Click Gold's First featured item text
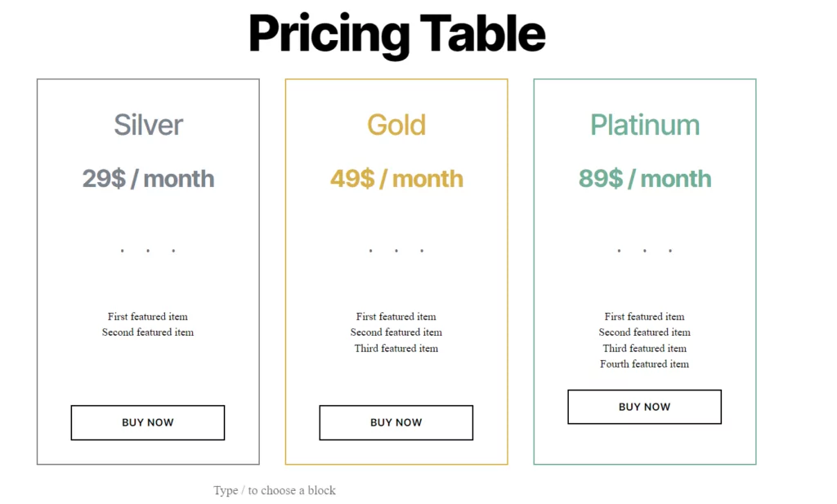Image resolution: width=837 pixels, height=504 pixels. [x=396, y=317]
